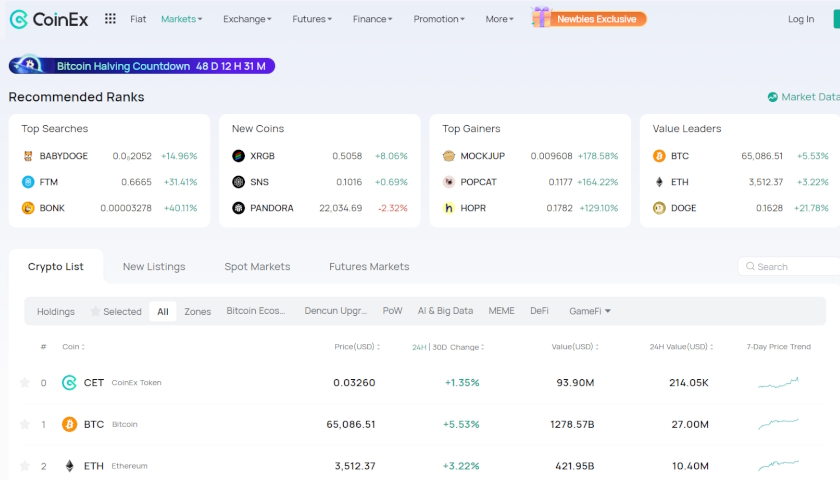Click the MOCKJUP coin icon
Screen dimensions: 840x480
coord(449,156)
